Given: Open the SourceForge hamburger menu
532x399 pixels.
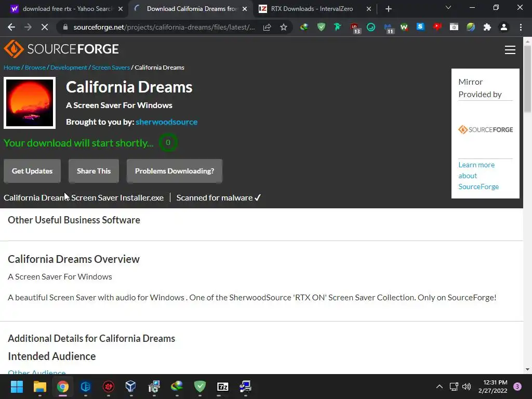Looking at the screenshot, I should pyautogui.click(x=510, y=50).
